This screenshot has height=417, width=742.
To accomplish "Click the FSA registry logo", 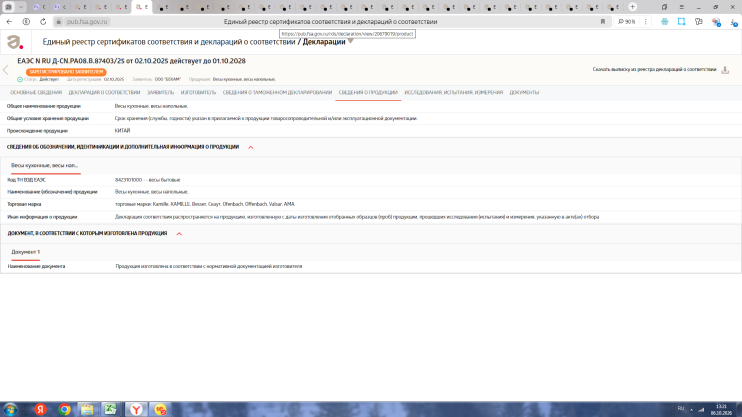I will click(x=15, y=42).
